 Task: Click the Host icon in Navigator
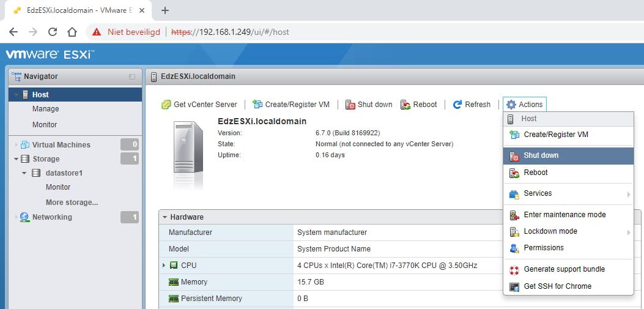click(x=26, y=94)
